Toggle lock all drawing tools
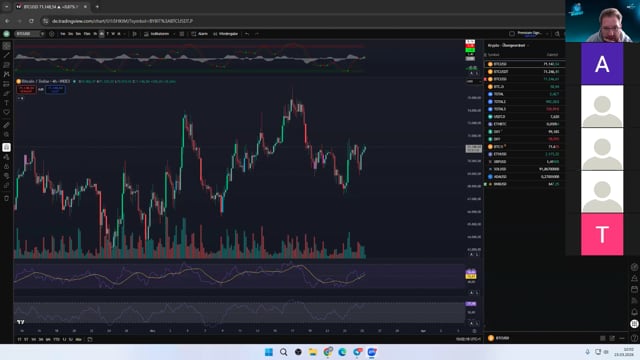Viewport: 640px width, 360px height. pyautogui.click(x=7, y=167)
